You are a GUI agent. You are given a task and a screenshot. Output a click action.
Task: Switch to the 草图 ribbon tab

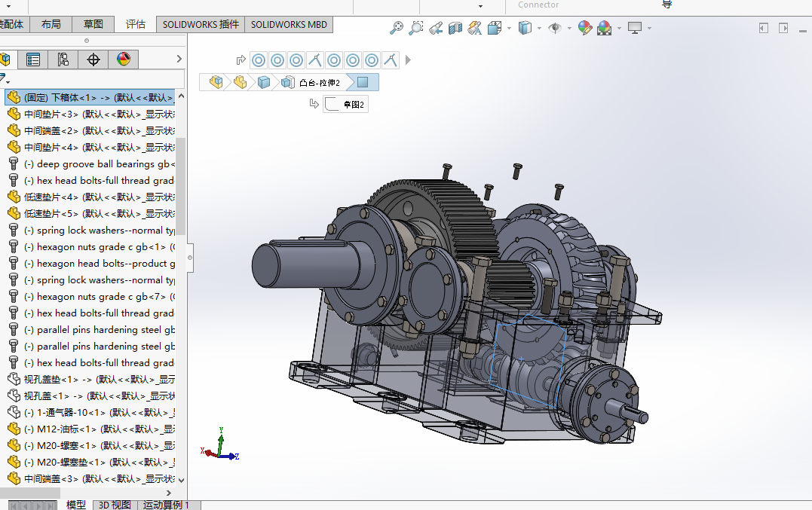pos(93,24)
